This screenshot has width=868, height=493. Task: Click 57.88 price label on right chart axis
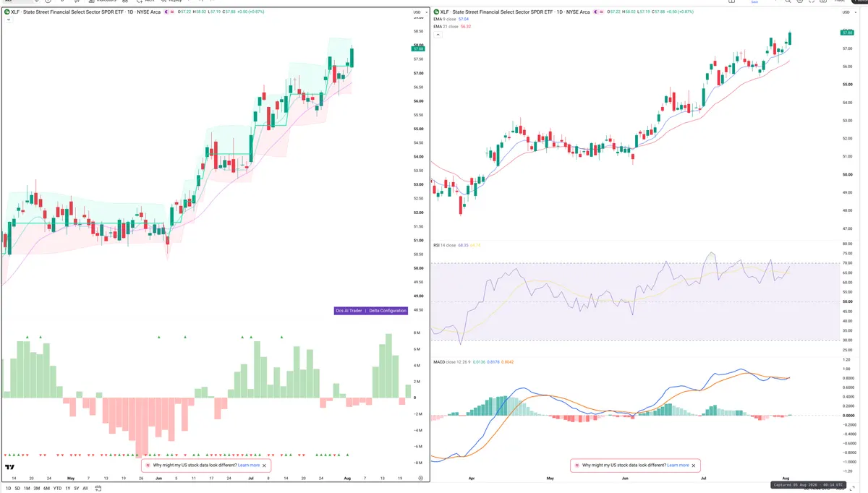[x=846, y=33]
